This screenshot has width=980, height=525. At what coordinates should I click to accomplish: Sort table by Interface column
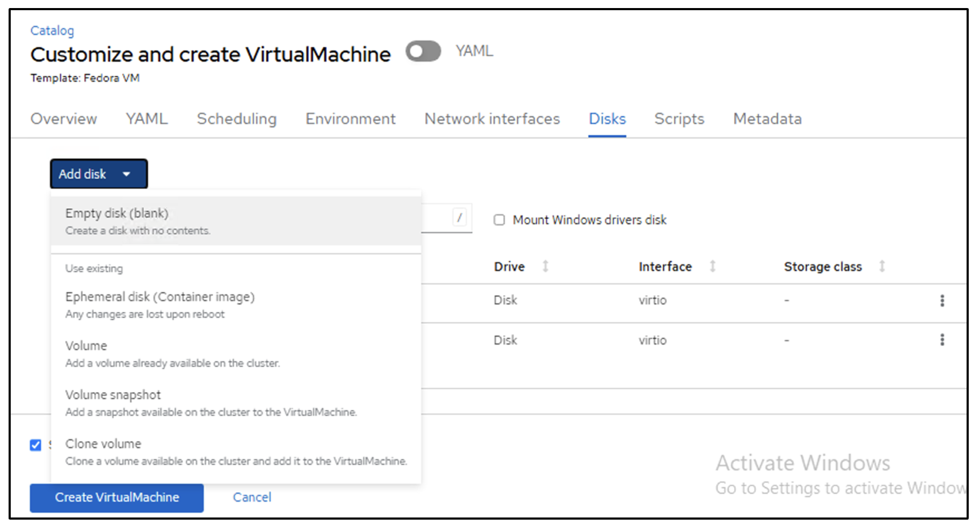[x=713, y=266]
